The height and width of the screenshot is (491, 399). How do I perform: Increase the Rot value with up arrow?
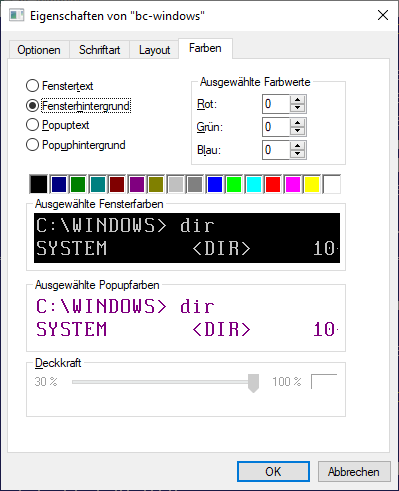pos(298,100)
